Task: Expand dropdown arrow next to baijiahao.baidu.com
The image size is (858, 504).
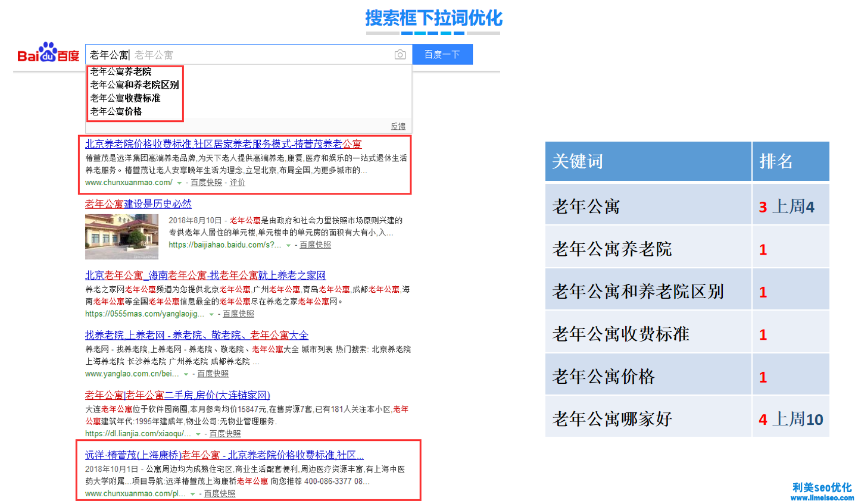Action: click(x=289, y=245)
